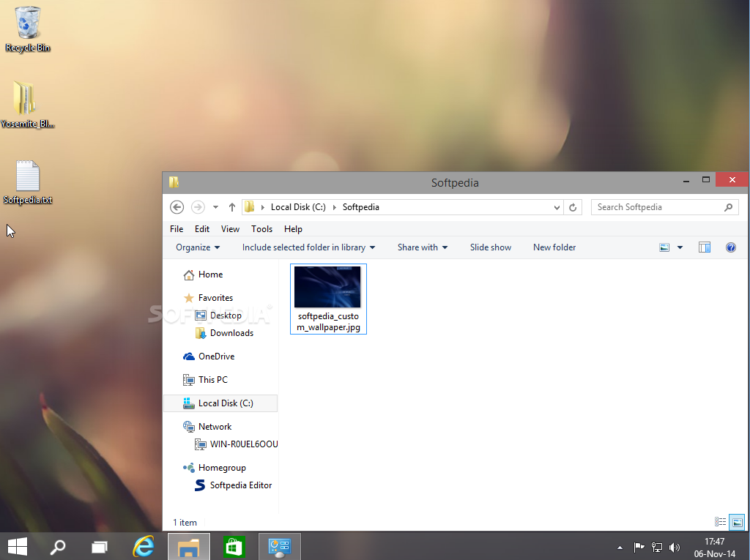Go up one folder level

pos(232,207)
